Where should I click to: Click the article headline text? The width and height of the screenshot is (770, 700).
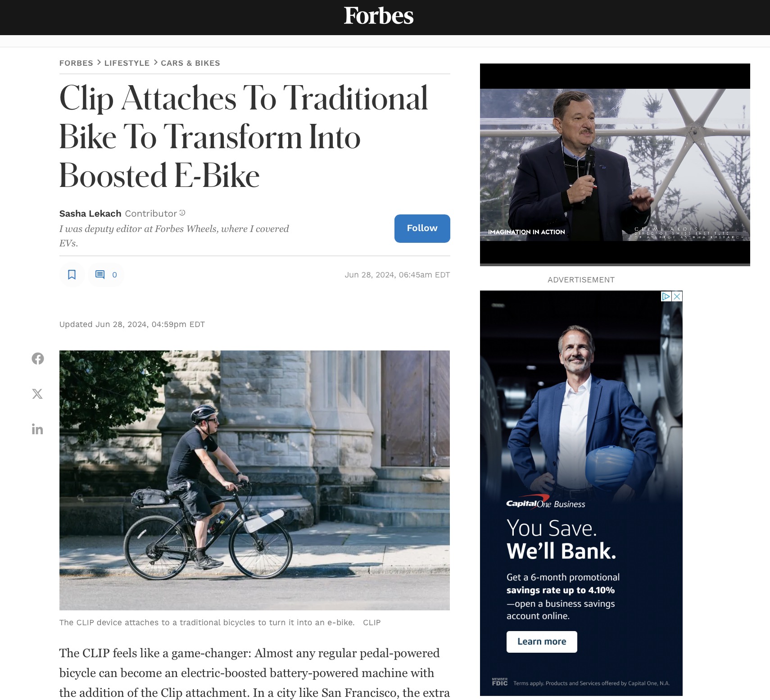point(244,136)
